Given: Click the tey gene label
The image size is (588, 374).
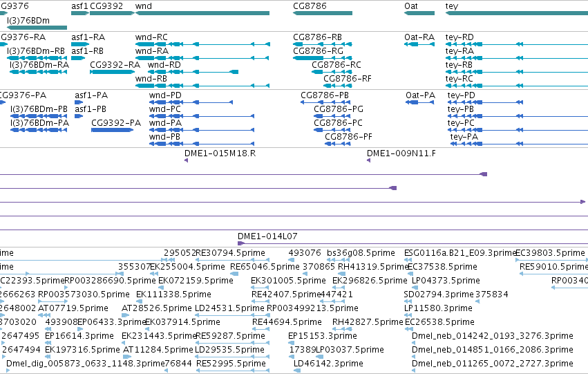Looking at the screenshot, I should pyautogui.click(x=451, y=6).
